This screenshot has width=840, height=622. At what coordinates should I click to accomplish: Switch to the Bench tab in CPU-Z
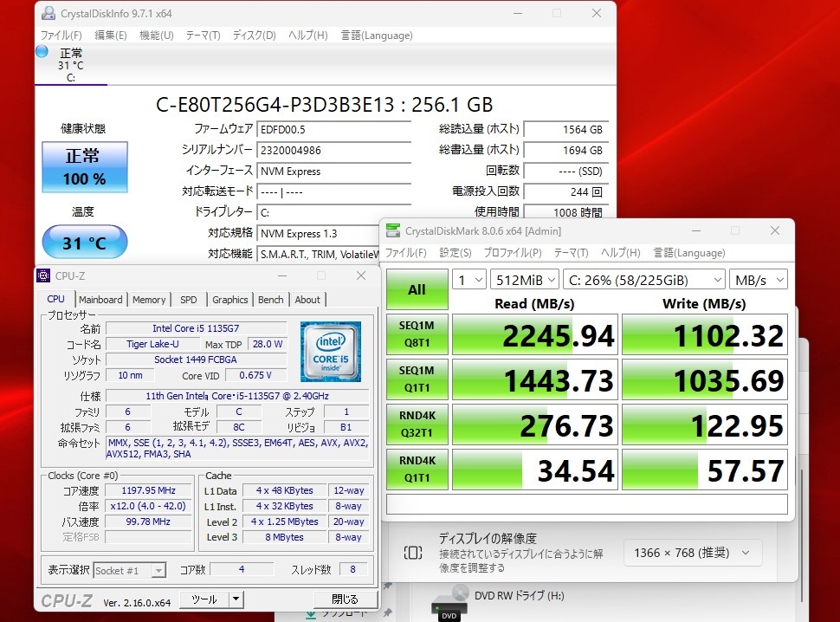(x=270, y=300)
